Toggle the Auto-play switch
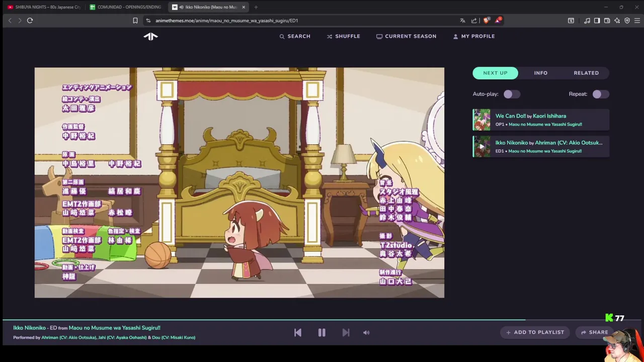The height and width of the screenshot is (362, 644). 512,94
